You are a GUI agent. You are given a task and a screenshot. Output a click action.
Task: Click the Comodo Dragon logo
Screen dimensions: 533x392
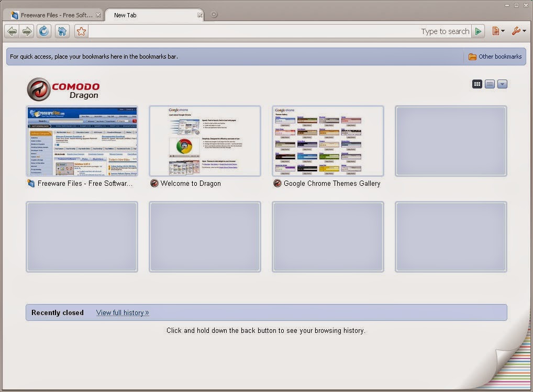(63, 89)
